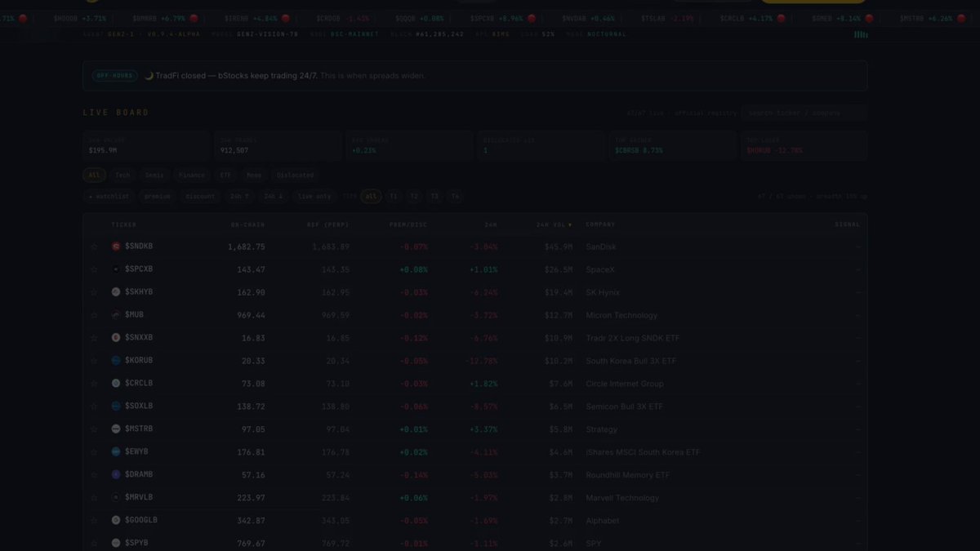Click on-chain price "1,682.75"
Viewport: 980px width, 551px height.
[246, 247]
